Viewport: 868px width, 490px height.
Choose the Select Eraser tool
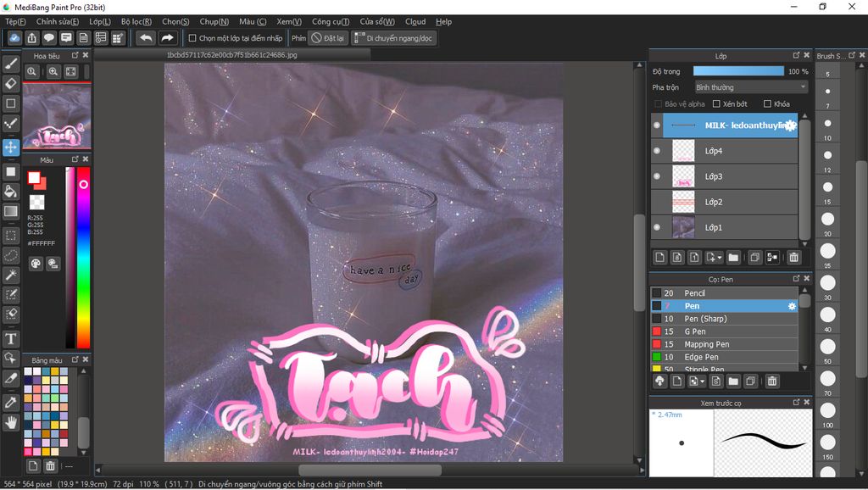pos(10,314)
